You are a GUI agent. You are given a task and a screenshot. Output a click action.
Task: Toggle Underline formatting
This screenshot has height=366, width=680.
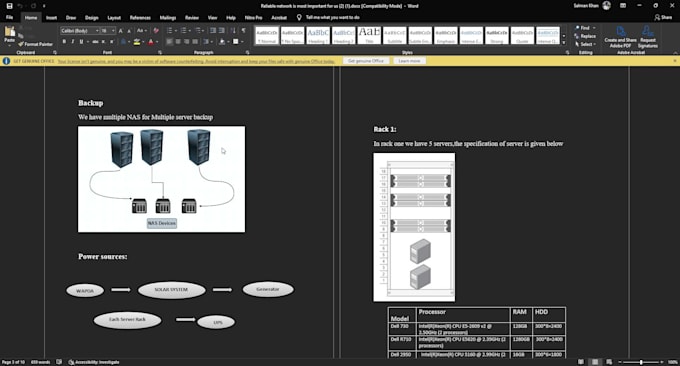point(81,42)
